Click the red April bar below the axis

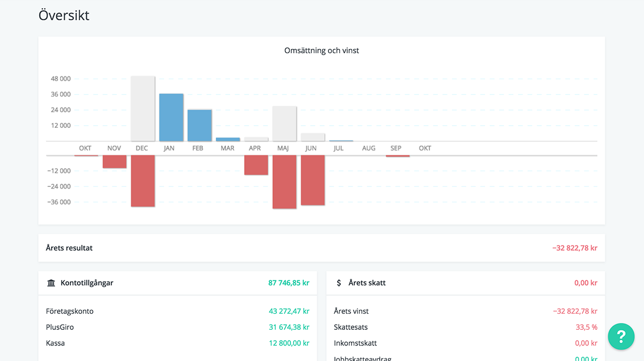click(x=256, y=165)
